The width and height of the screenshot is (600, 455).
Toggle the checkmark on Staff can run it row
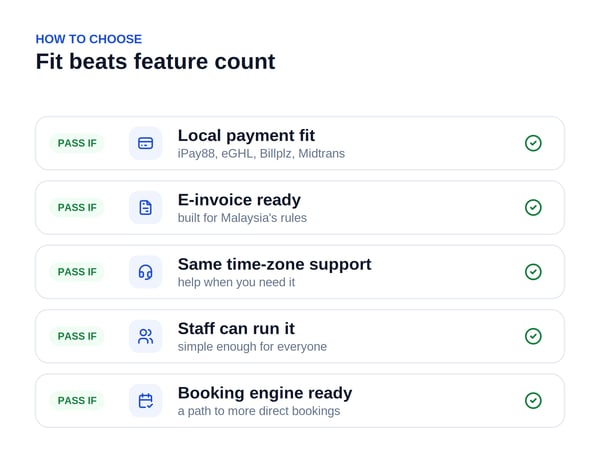(533, 336)
